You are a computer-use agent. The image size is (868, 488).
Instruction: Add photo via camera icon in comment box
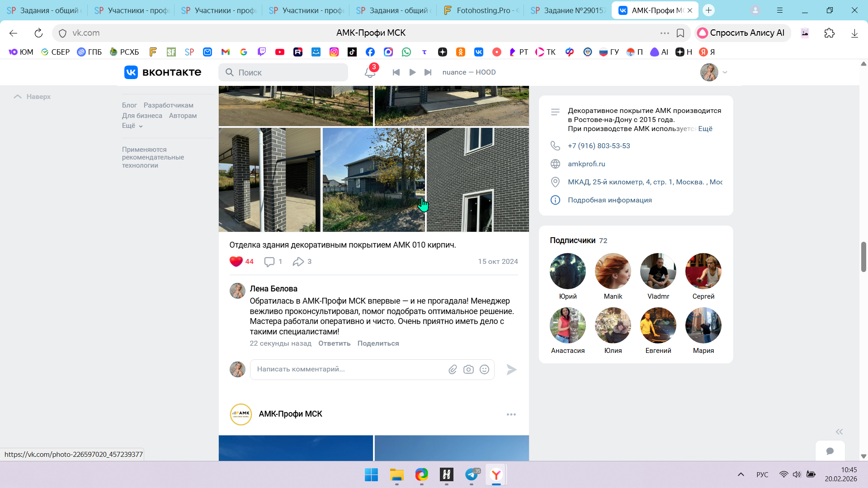468,370
